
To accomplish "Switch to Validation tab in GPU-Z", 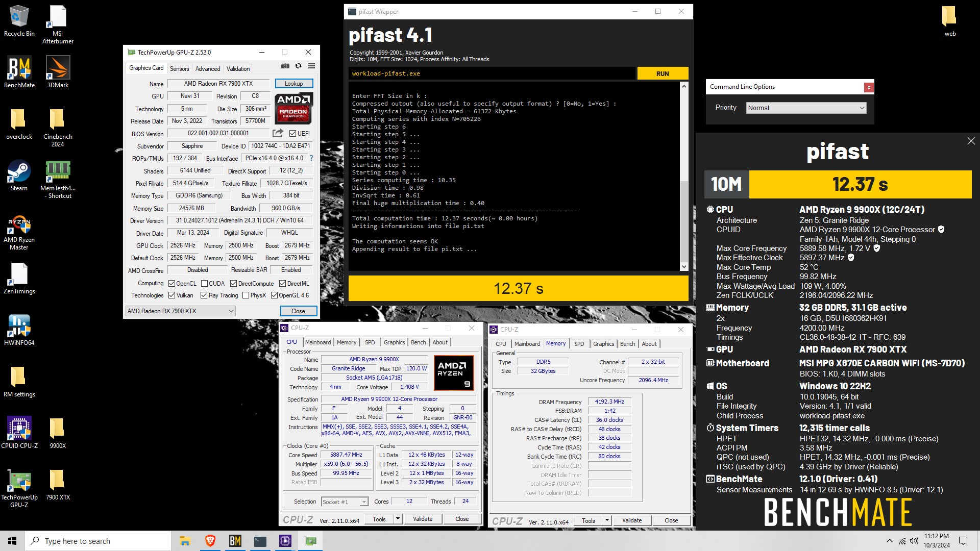I will point(238,68).
